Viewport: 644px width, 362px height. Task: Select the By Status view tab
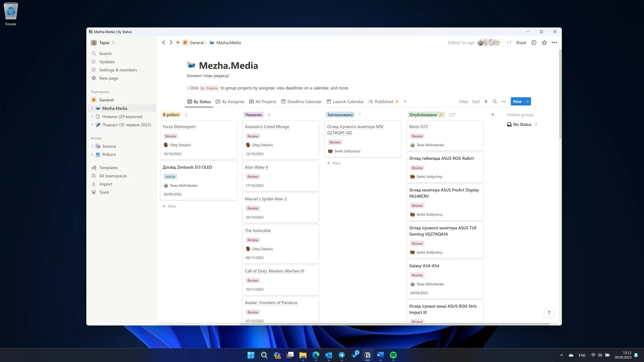point(199,102)
